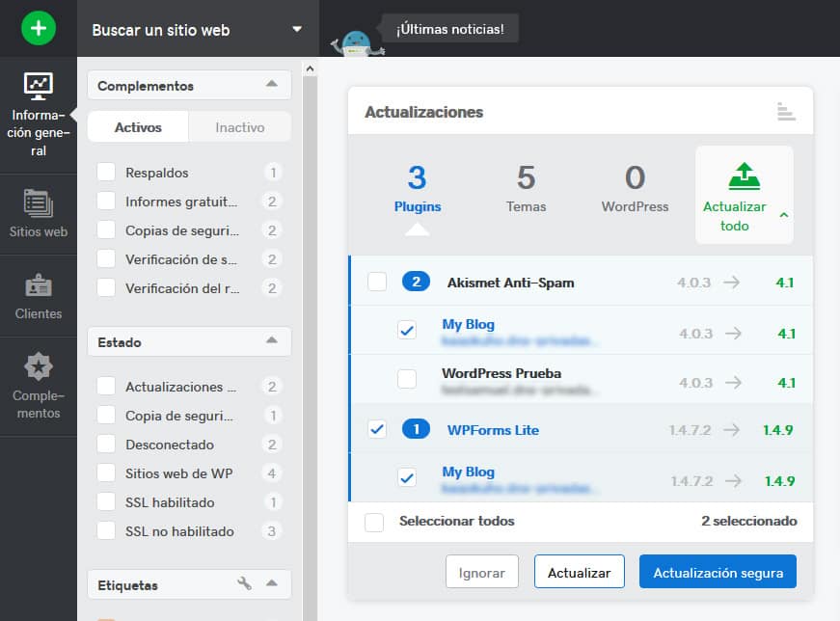840x621 pixels.
Task: Click the WPForms Lite target version 1.4.9
Action: 778,430
